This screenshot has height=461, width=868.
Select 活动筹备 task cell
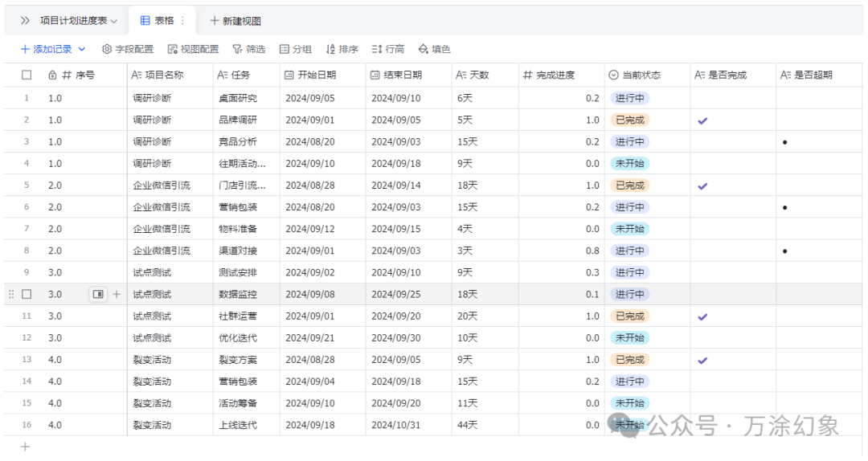[247, 403]
